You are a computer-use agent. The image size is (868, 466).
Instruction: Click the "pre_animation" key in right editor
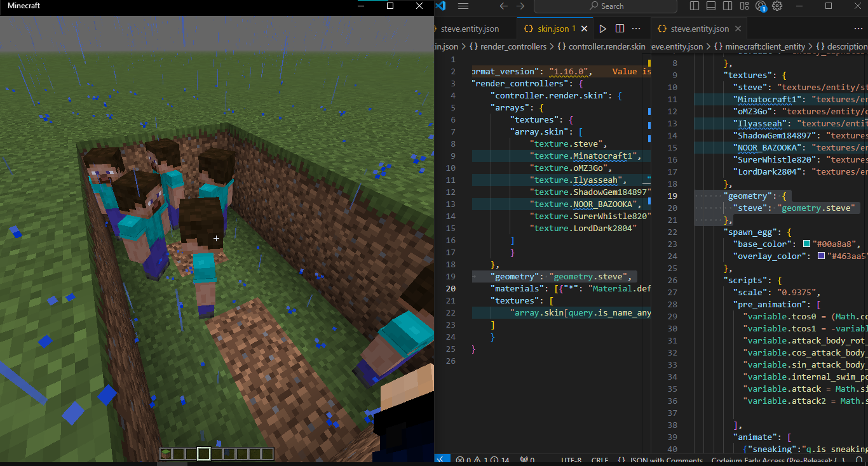[x=769, y=304]
